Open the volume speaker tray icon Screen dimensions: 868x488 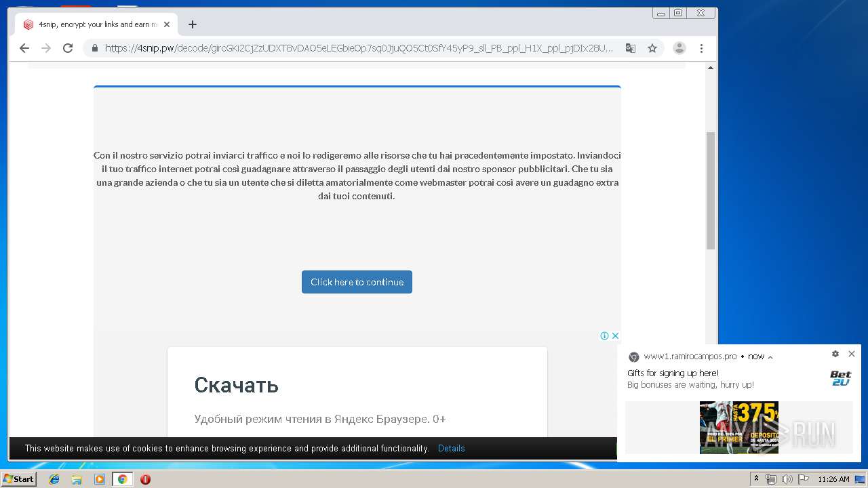point(787,479)
